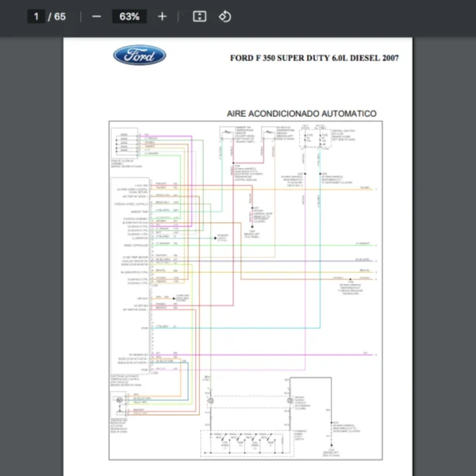Click the zoom in plus icon

[162, 17]
